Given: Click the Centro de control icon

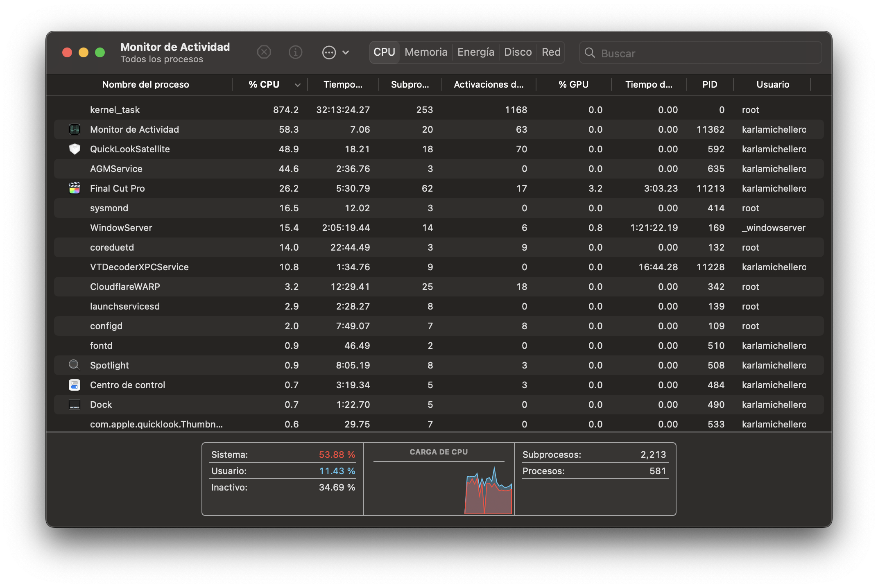Looking at the screenshot, I should (x=75, y=385).
